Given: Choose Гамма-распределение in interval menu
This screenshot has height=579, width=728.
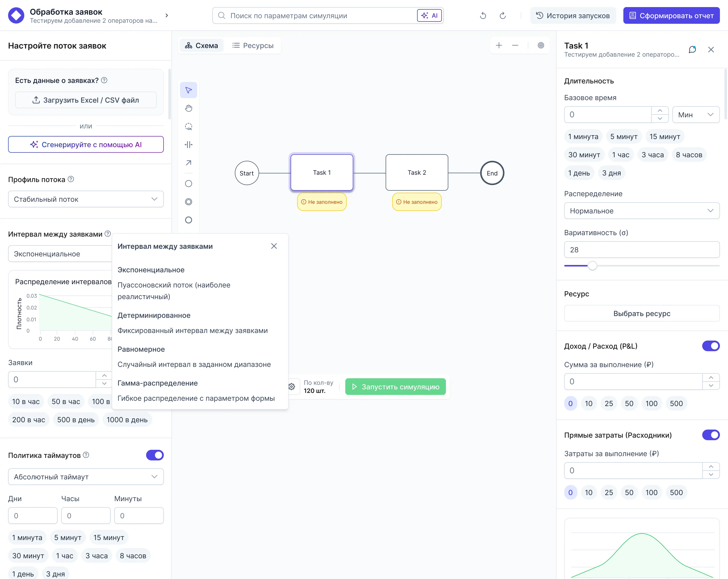Looking at the screenshot, I should coord(158,383).
